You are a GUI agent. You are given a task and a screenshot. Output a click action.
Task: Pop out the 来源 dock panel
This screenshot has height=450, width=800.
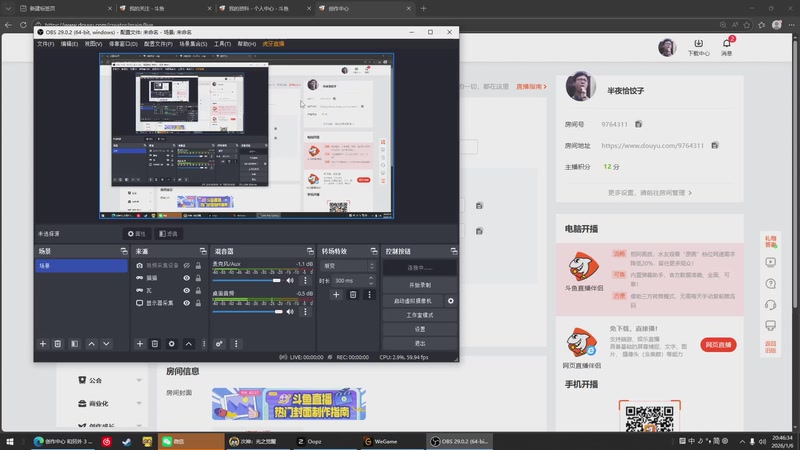[203, 251]
